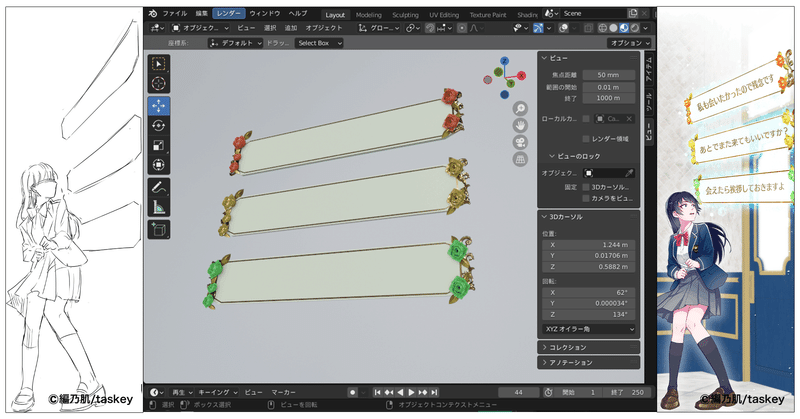This screenshot has height=419, width=800.
Task: Click the viewport zoom magnifier icon
Action: point(520,108)
